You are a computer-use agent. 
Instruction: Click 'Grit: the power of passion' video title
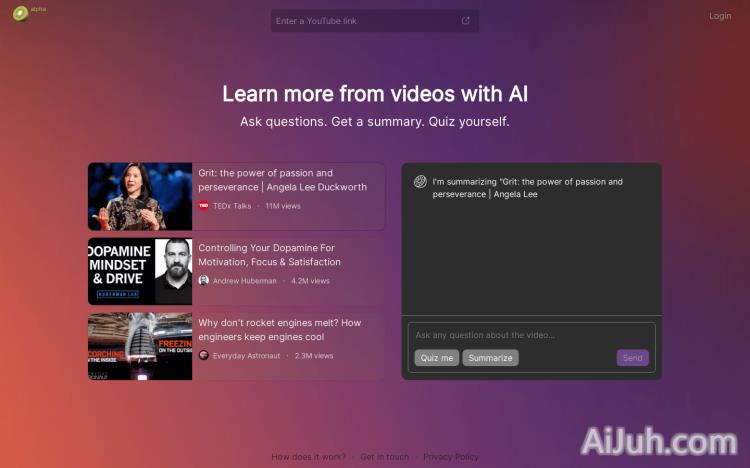(x=282, y=180)
